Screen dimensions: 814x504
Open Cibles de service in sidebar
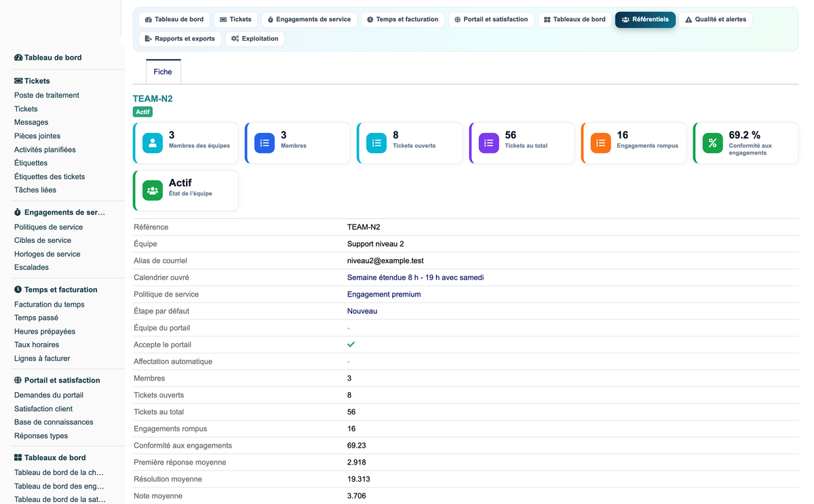click(43, 241)
